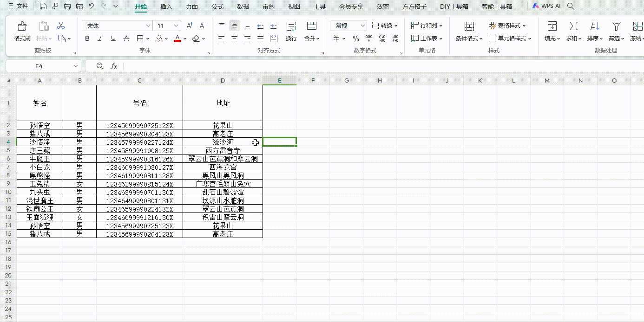Click the 转换 button
This screenshot has width=644, height=322.
coord(385,26)
